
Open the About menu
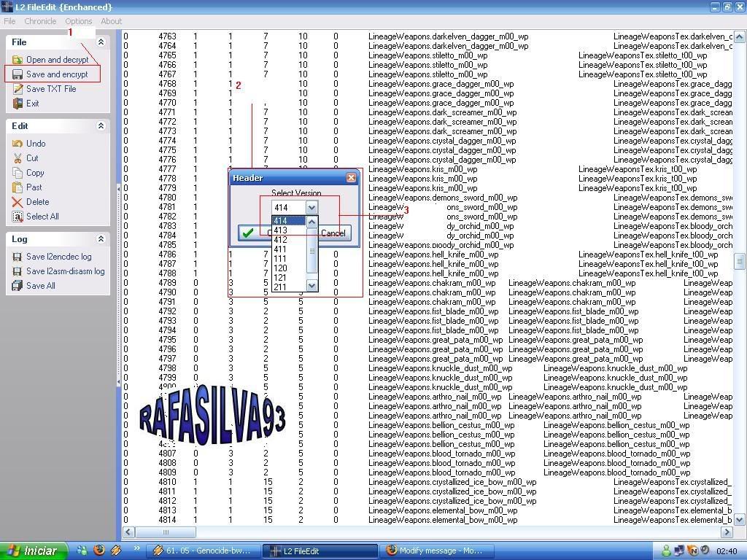pos(111,21)
